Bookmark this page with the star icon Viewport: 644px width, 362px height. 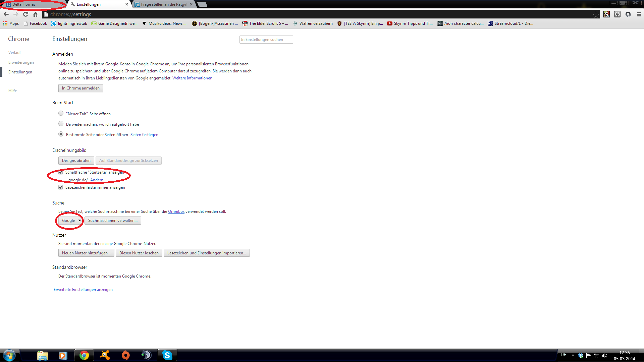[596, 14]
